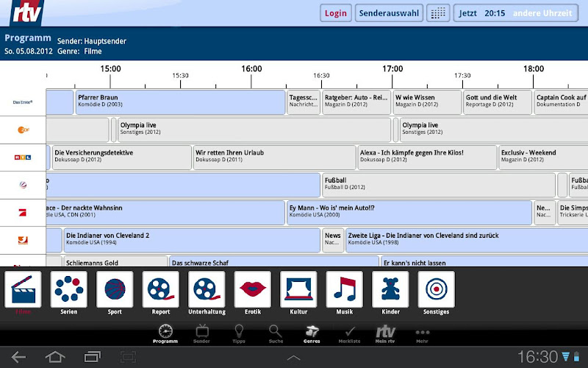Open Senderauswahl
The height and width of the screenshot is (368, 588).
[389, 13]
